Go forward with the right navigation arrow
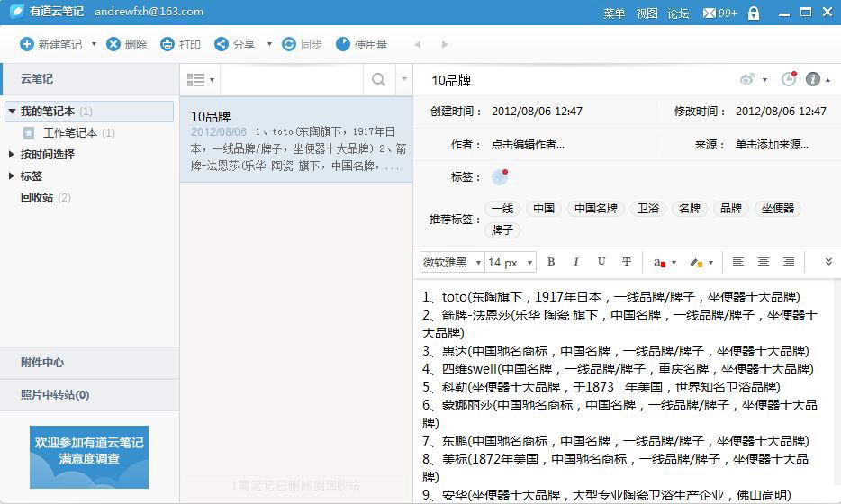This screenshot has width=841, height=504. pos(445,44)
